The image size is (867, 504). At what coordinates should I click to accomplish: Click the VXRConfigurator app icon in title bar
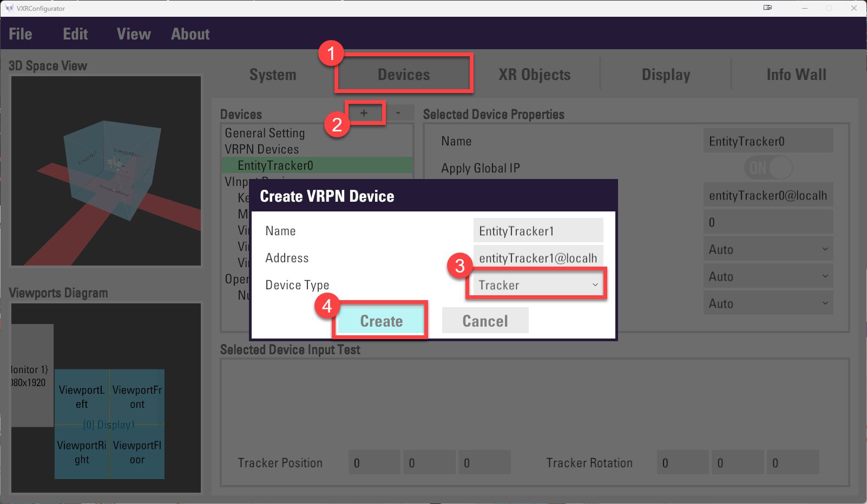pyautogui.click(x=9, y=8)
